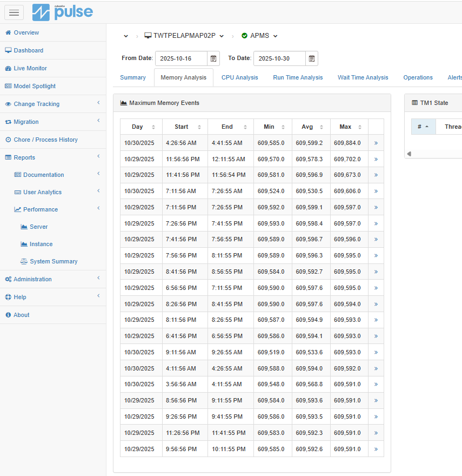The height and width of the screenshot is (476, 462).
Task: Click the hamburger menu button
Action: [x=14, y=12]
